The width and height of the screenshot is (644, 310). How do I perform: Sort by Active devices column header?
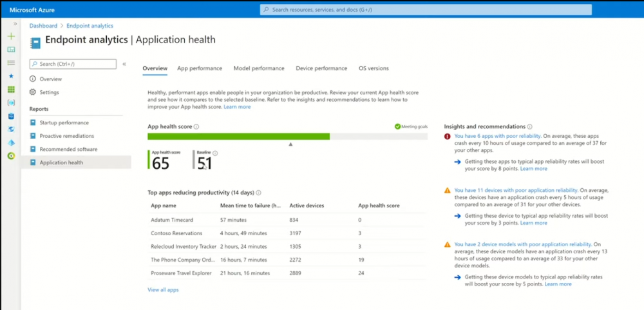pos(307,206)
